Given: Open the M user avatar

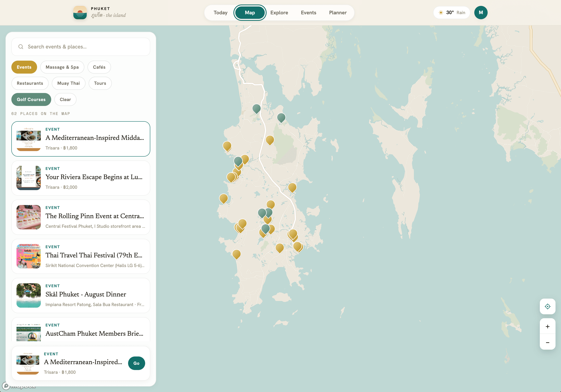Looking at the screenshot, I should [x=481, y=13].
